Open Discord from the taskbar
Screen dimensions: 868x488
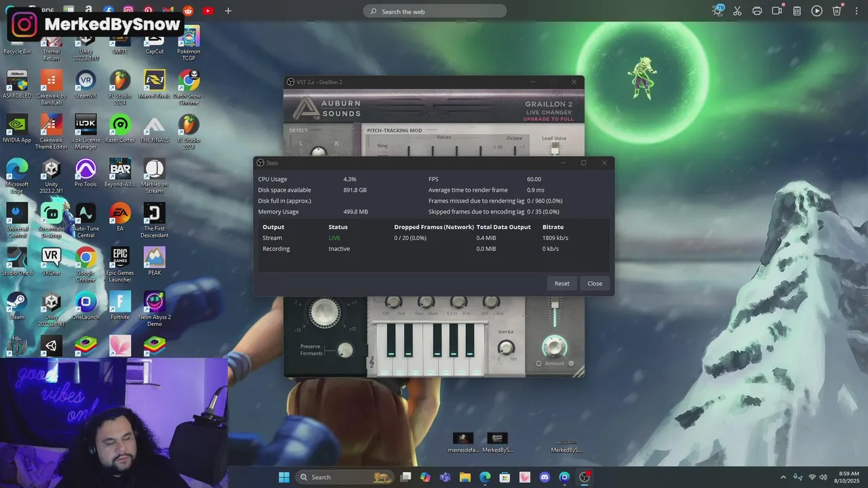(545, 477)
